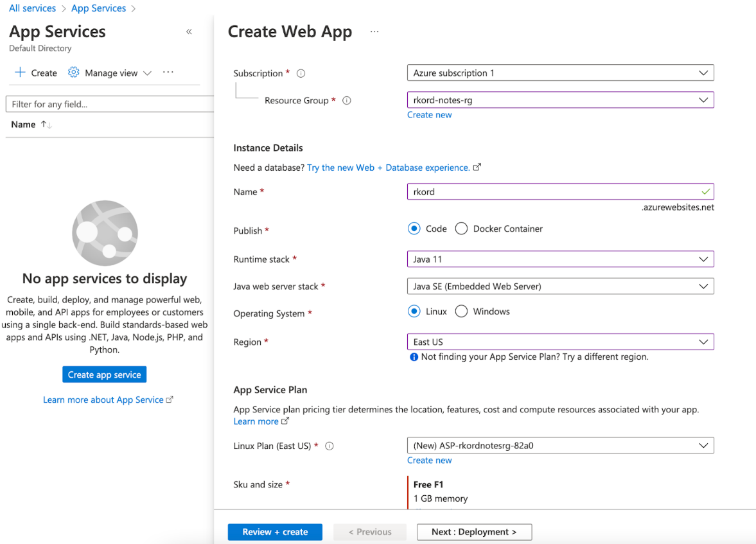
Task: Click the web app Name input field
Action: [x=560, y=191]
